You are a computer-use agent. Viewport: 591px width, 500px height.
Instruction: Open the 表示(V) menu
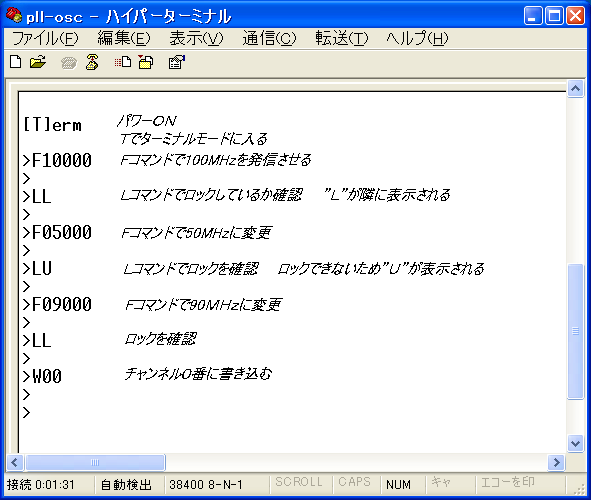click(x=196, y=38)
